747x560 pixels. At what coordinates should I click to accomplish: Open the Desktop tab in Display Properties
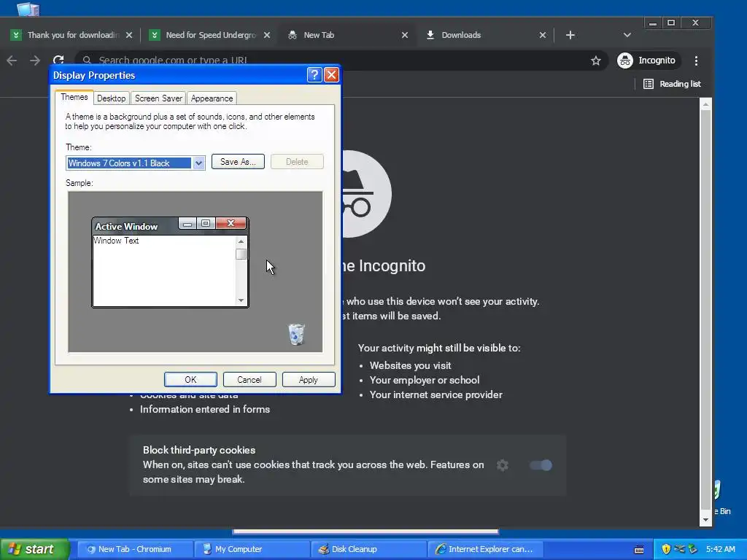coord(111,98)
